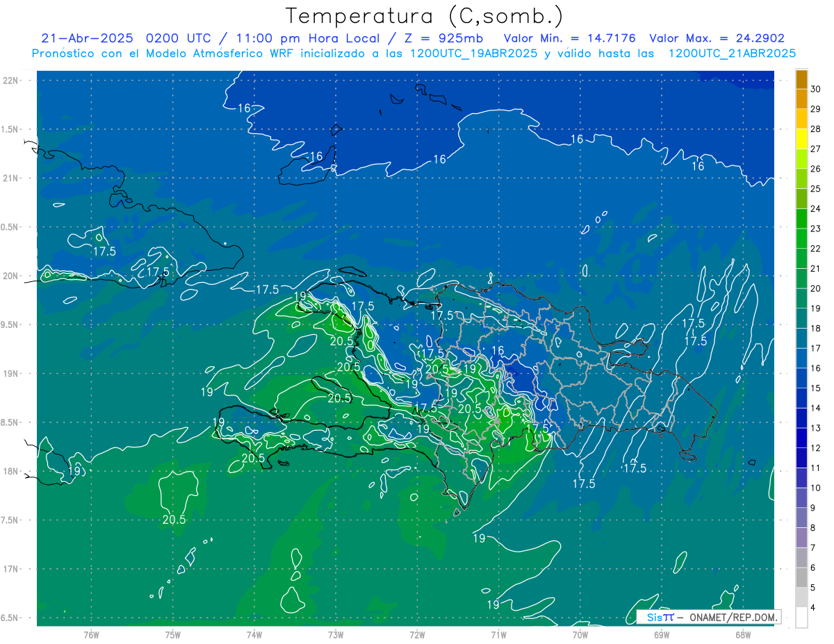The height and width of the screenshot is (644, 834).
Task: Click latitude axis label '22N'
Action: click(12, 81)
